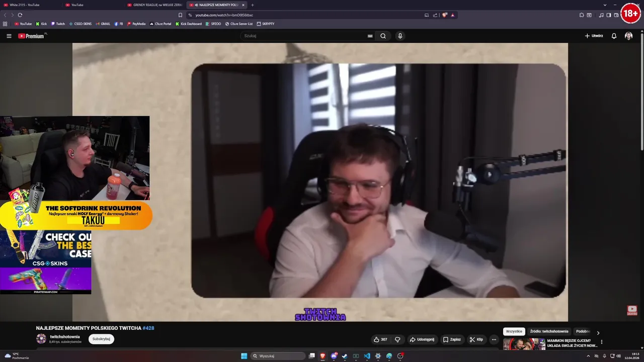Go to YouTube Premium home logo
The height and width of the screenshot is (362, 644).
tap(31, 36)
